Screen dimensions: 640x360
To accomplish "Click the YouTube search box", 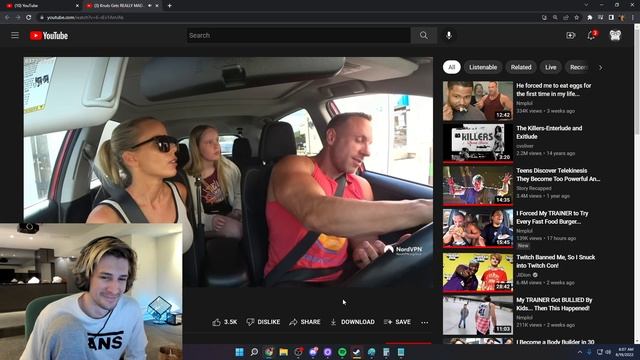I will click(x=299, y=36).
